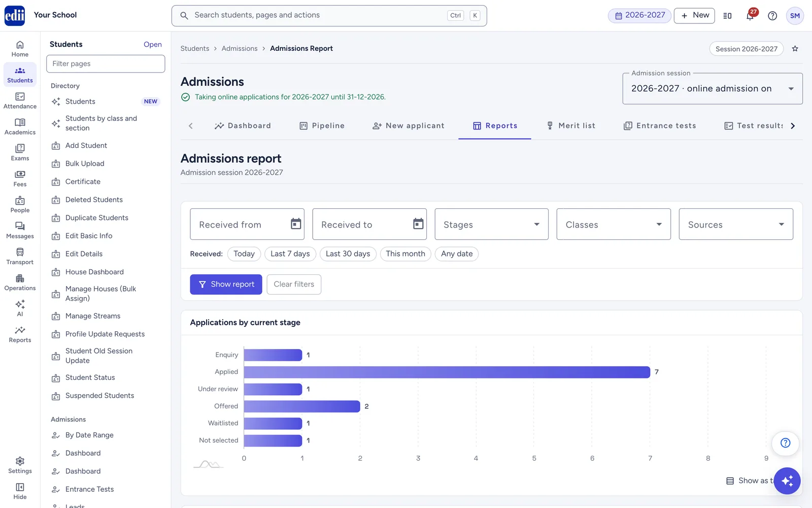
Task: Open Bulk Upload in Directory list
Action: [105, 164]
